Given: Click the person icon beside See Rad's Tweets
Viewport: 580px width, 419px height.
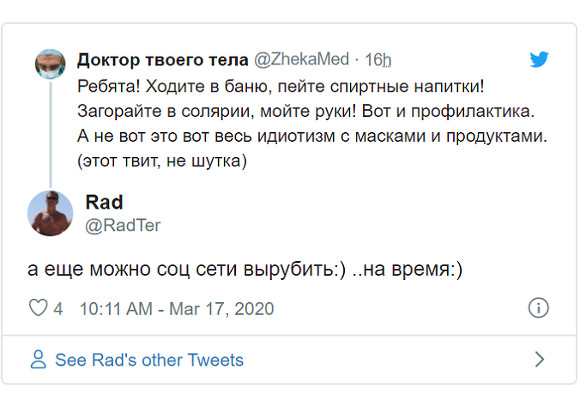Looking at the screenshot, I should click(x=38, y=359).
